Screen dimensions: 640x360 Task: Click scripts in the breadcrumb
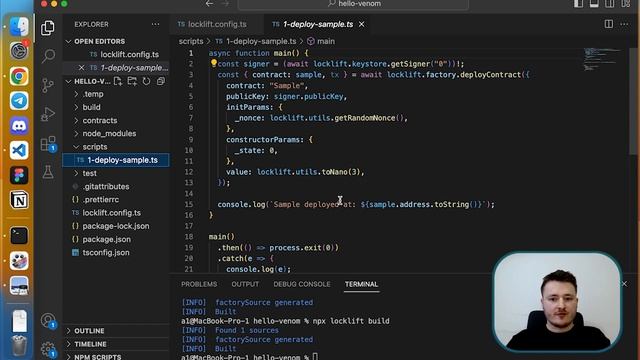191,41
